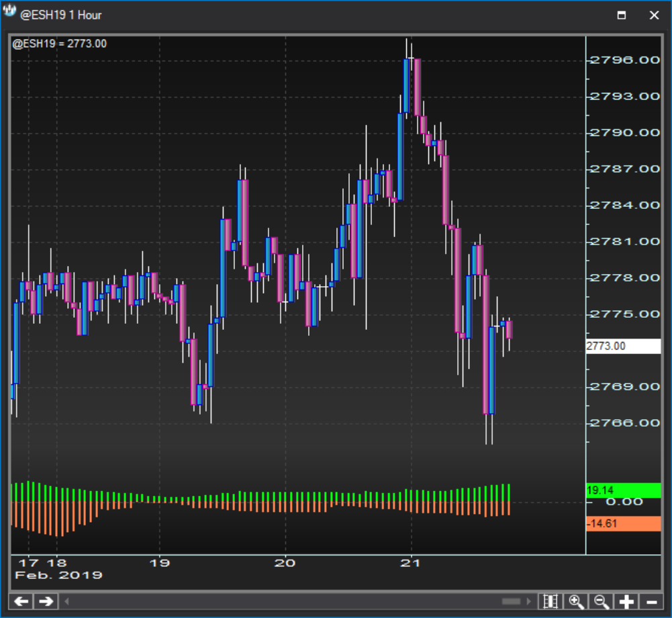The width and height of the screenshot is (672, 618).
Task: Click the current price tag 2773.00
Action: [x=623, y=346]
